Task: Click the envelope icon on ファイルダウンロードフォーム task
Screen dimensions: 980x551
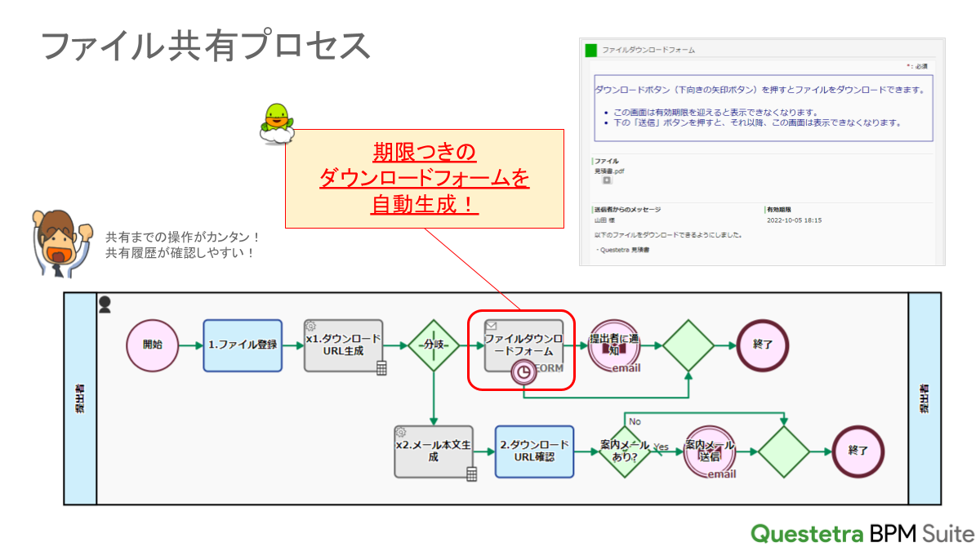Action: [x=491, y=325]
